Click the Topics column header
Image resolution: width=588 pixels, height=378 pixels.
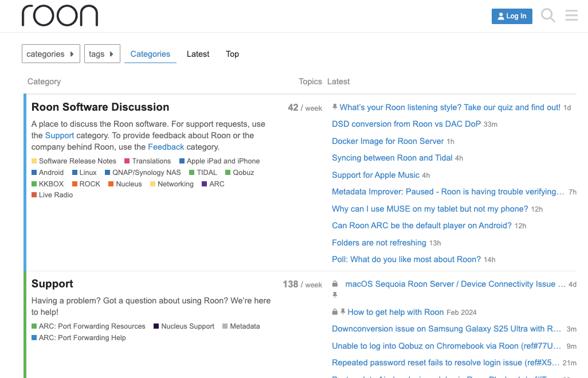click(311, 81)
